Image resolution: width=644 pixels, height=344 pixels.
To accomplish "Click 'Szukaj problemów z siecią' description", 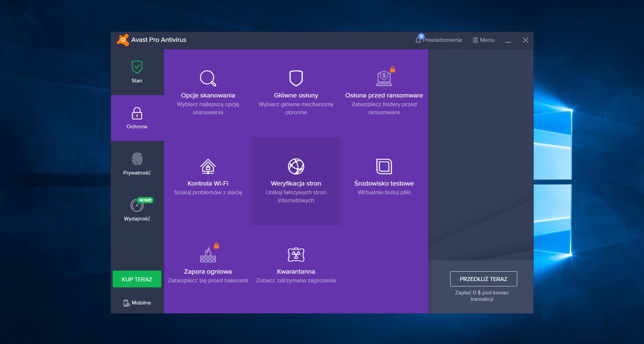I will click(208, 193).
